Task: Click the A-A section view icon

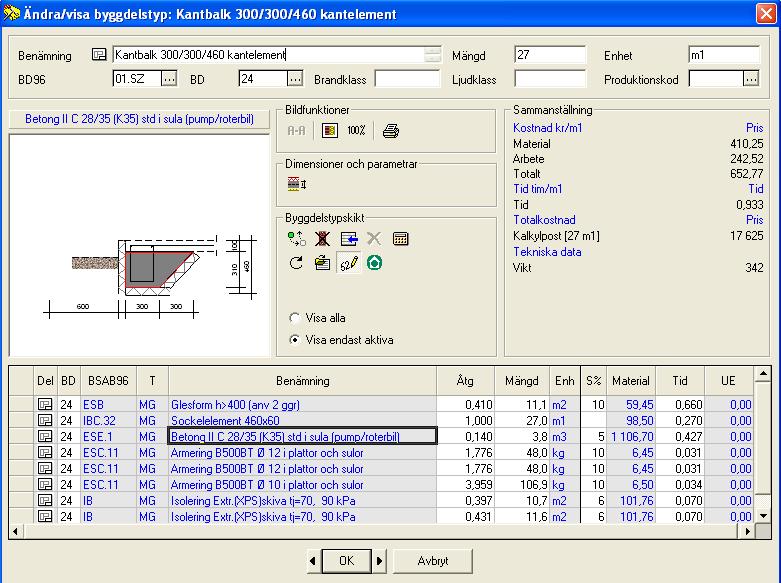Action: coord(296,131)
